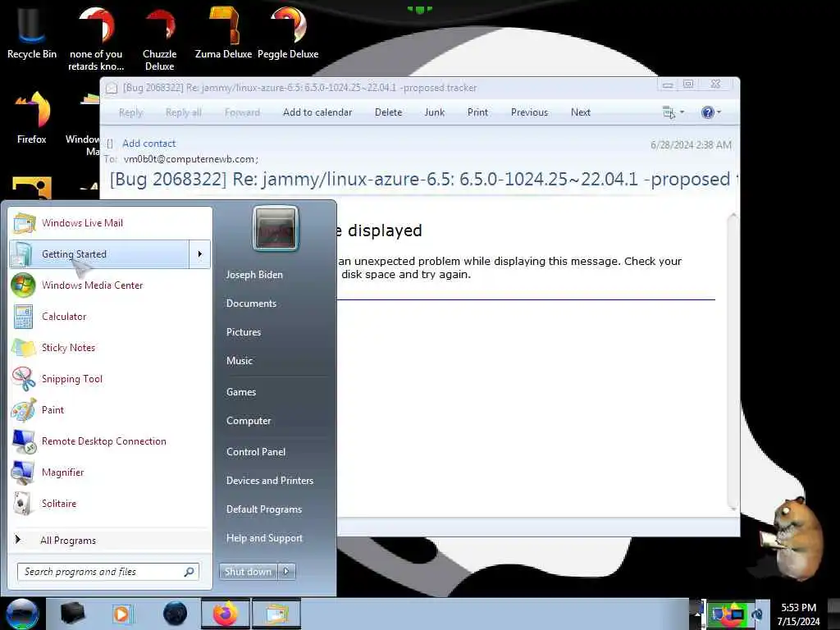
Task: Open Firefox from the taskbar
Action: pyautogui.click(x=226, y=614)
